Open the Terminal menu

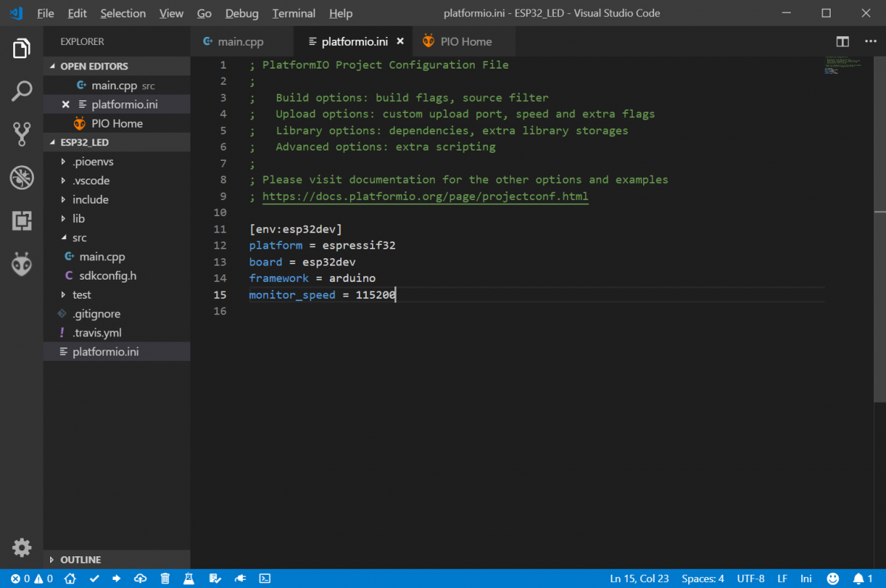295,13
